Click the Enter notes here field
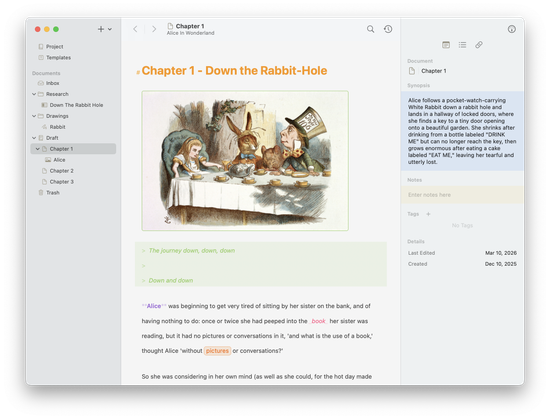Screen dimensions: 550x419 tap(462, 195)
